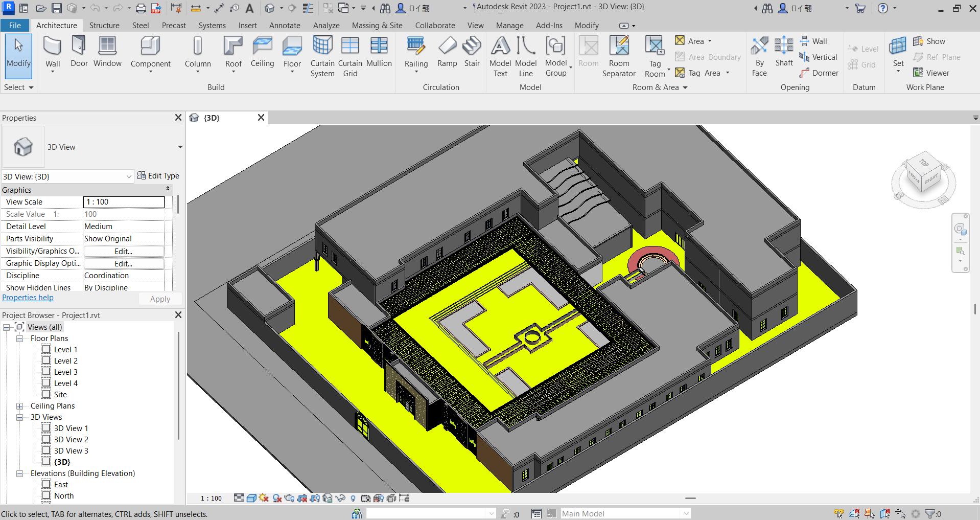980x520 pixels.
Task: Click the By Face opening tool
Action: pos(759,57)
